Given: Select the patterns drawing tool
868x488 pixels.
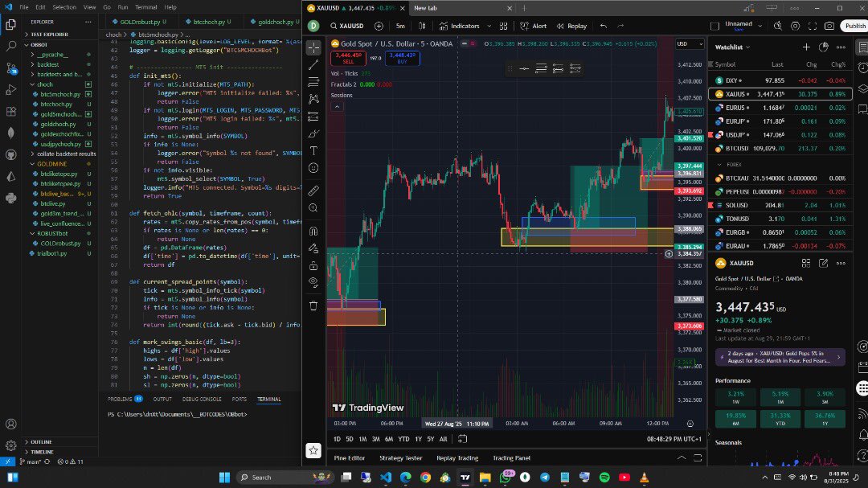Looking at the screenshot, I should 313,99.
